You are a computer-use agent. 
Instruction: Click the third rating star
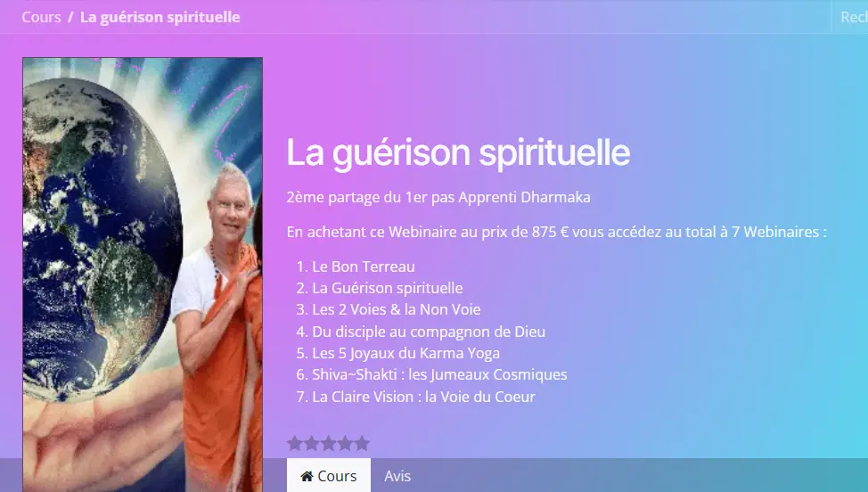[328, 443]
